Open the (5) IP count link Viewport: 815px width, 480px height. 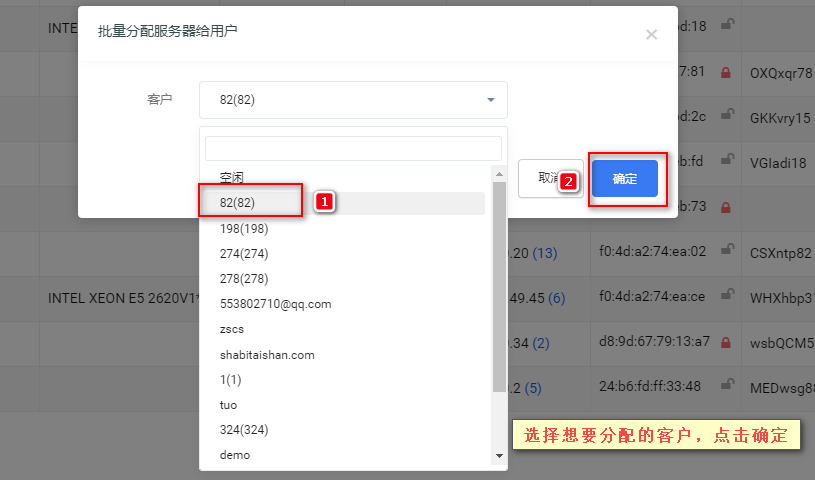pos(533,388)
